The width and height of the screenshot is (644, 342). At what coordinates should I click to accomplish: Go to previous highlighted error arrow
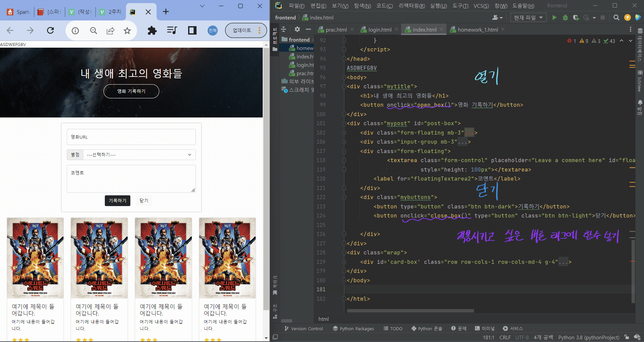(621, 41)
